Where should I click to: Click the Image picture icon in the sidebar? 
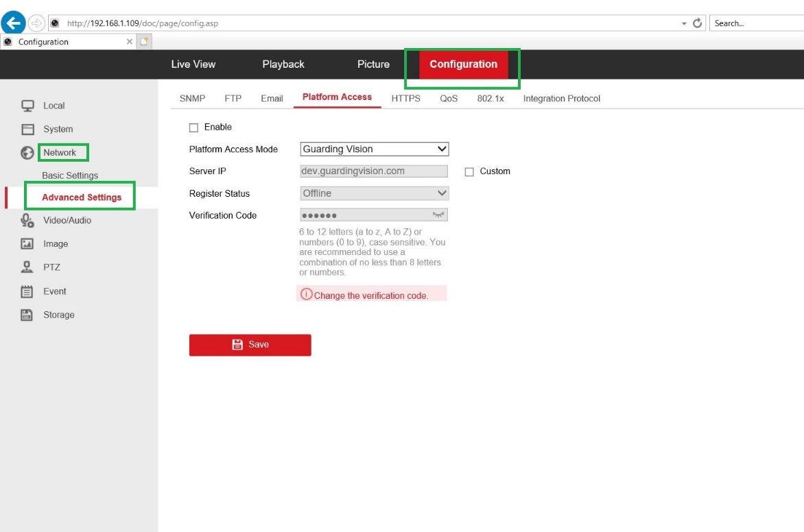point(27,244)
